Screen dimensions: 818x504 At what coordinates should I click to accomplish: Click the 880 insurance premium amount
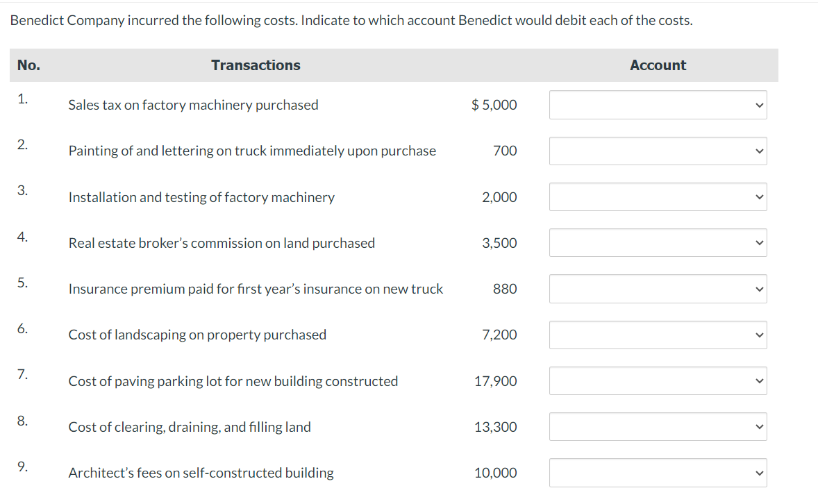pyautogui.click(x=505, y=289)
